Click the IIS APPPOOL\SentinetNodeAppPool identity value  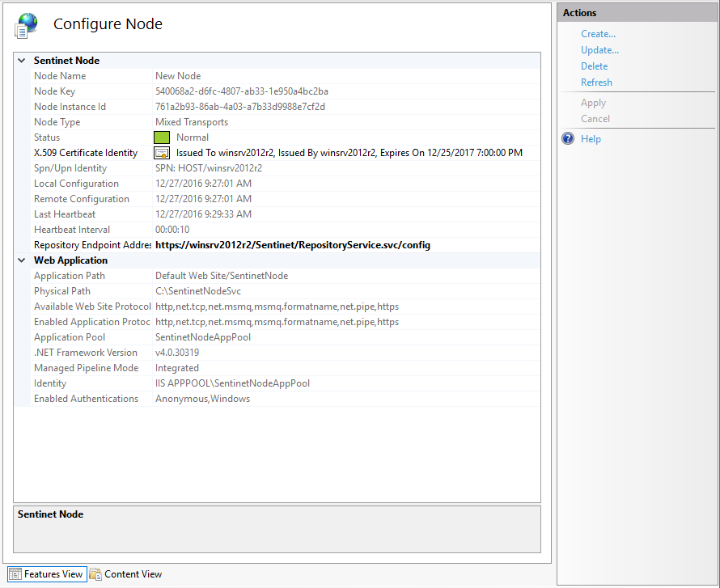[x=232, y=383]
